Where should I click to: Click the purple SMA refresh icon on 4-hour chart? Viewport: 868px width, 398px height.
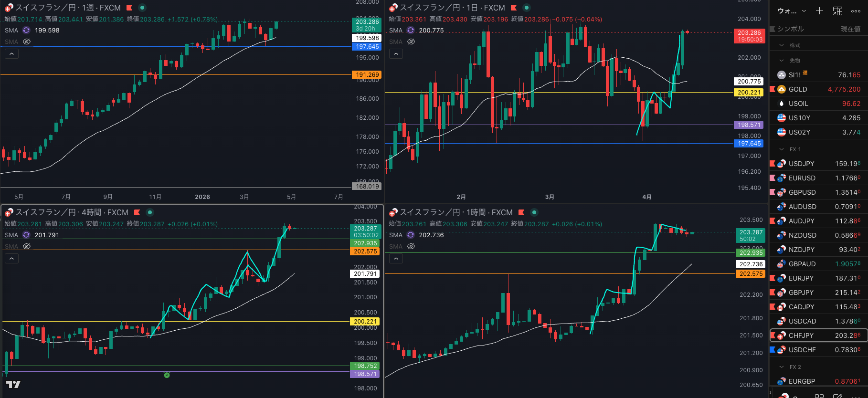[26, 235]
